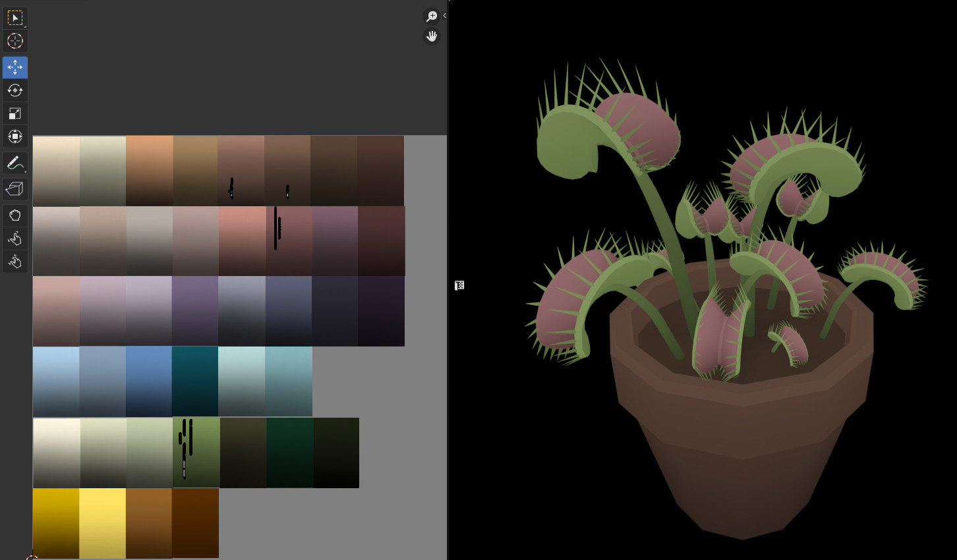The width and height of the screenshot is (957, 560).
Task: Activate the 2D Cursor tool
Action: pyautogui.click(x=14, y=41)
